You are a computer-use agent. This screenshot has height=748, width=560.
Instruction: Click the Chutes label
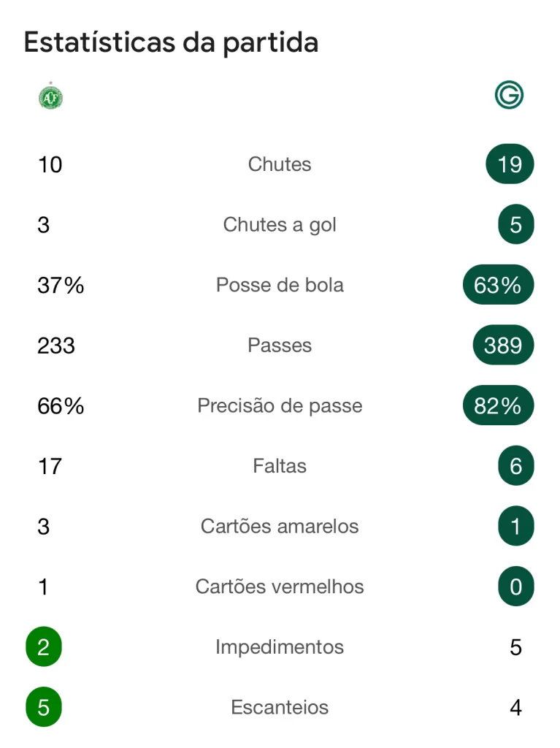[x=280, y=164]
